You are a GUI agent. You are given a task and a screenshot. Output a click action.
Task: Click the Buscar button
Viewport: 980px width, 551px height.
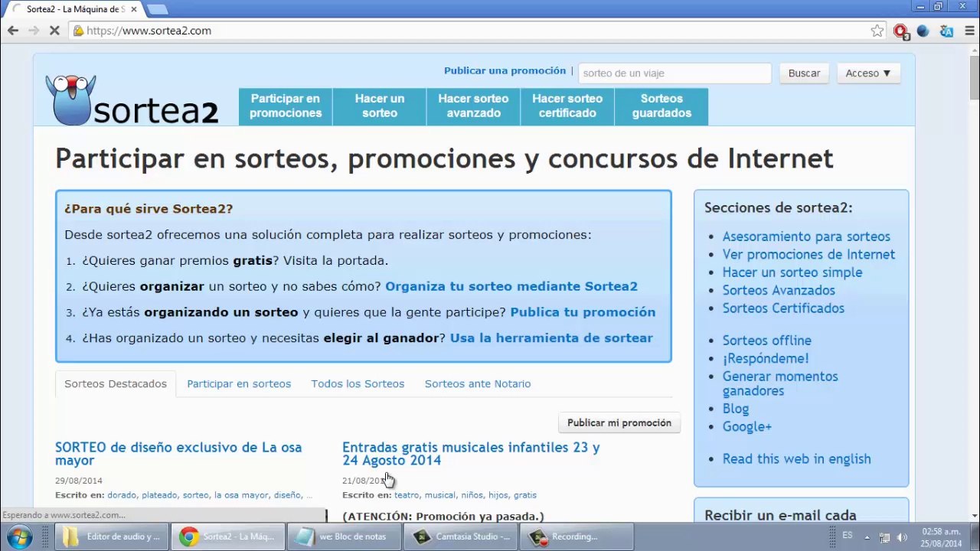pos(804,73)
